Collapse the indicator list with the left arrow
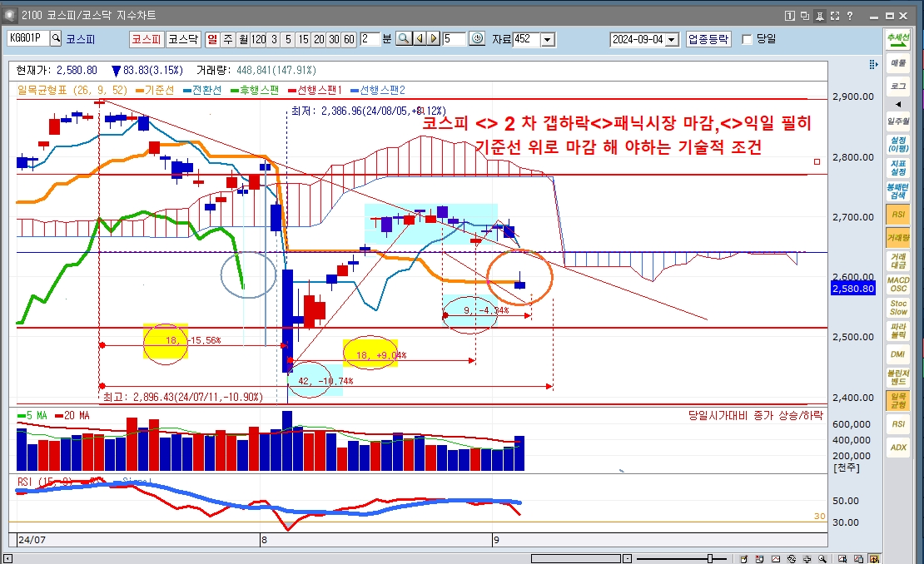Screen dimensions: 924x564 pyautogui.click(x=898, y=104)
